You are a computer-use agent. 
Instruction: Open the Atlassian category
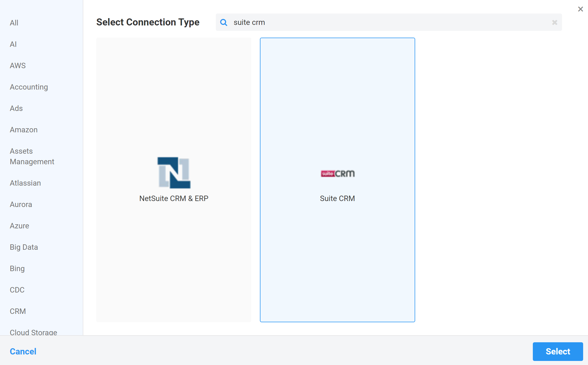[x=25, y=183]
